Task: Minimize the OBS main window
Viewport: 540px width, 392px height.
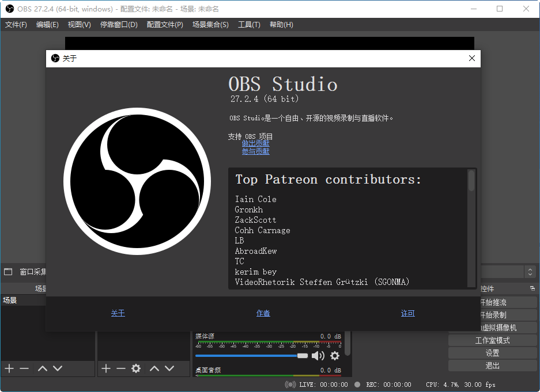Action: click(474, 9)
